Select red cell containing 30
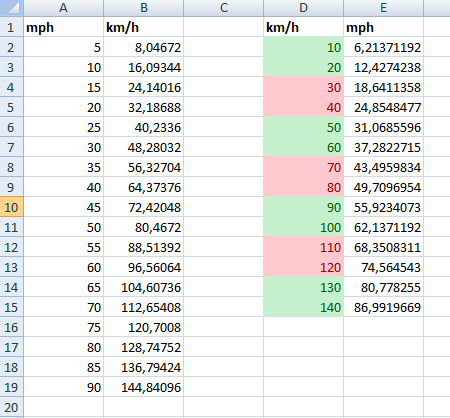Screen dimensions: 450x418 click(x=304, y=87)
